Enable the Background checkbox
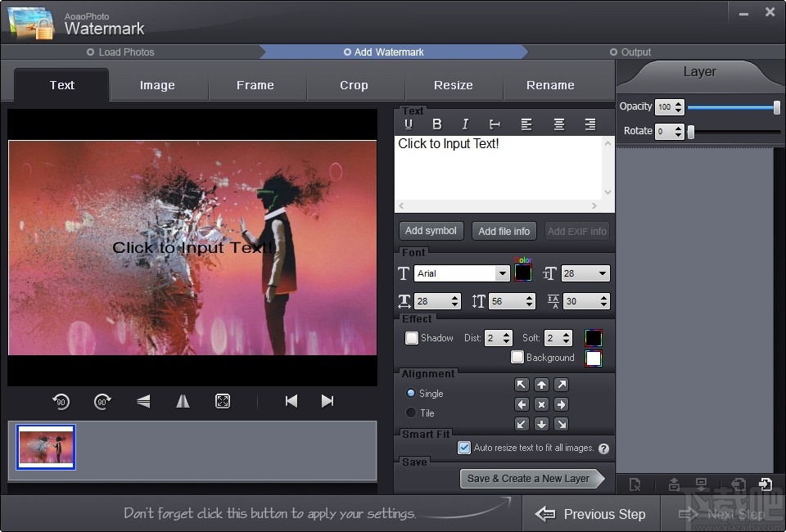The height and width of the screenshot is (532, 786). pyautogui.click(x=517, y=358)
